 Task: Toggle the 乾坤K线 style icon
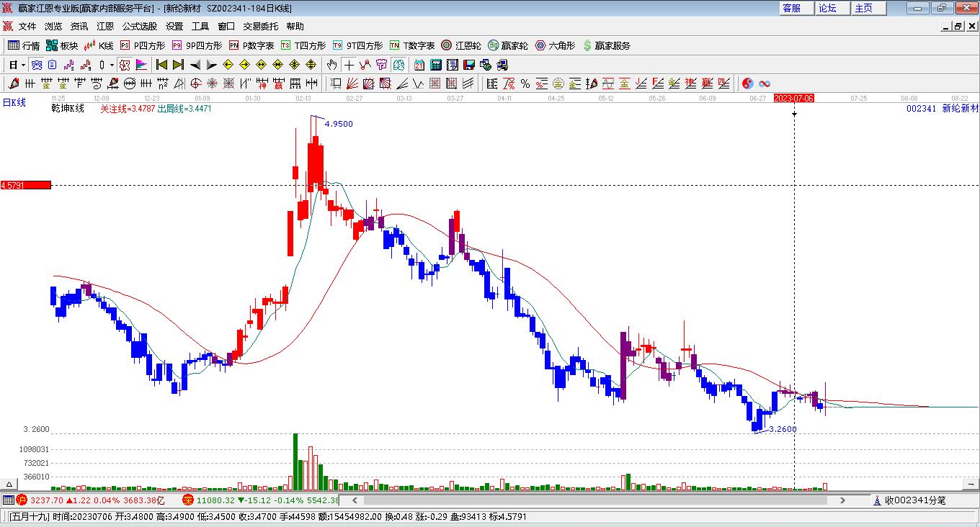pos(125,65)
